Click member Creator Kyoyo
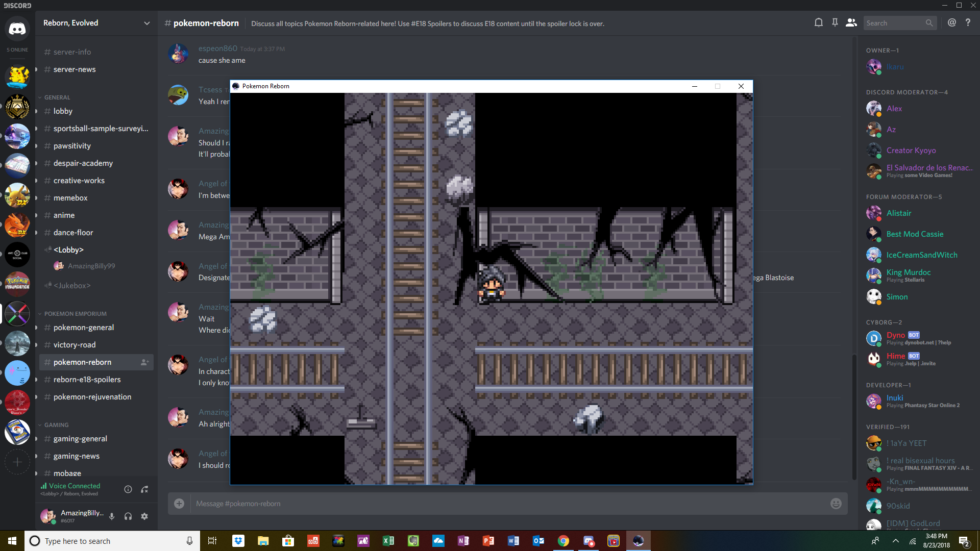Viewport: 980px width, 551px height. 911,151
